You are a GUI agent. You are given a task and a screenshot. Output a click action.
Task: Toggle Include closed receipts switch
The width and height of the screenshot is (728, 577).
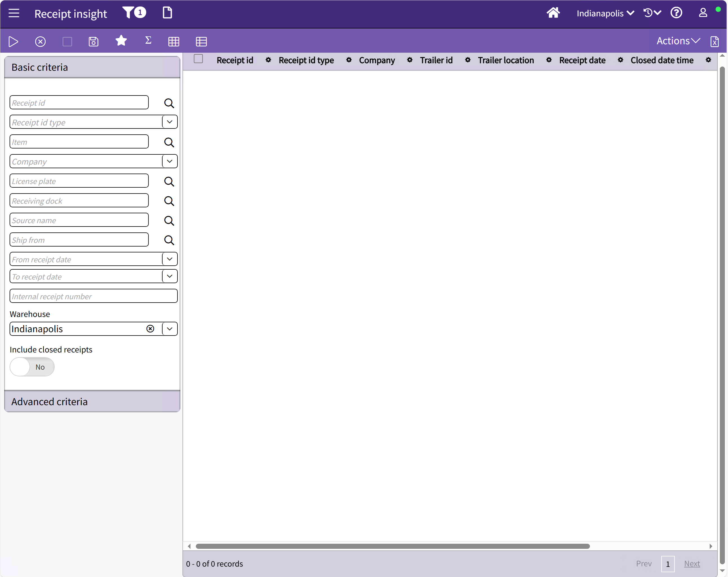(x=32, y=367)
